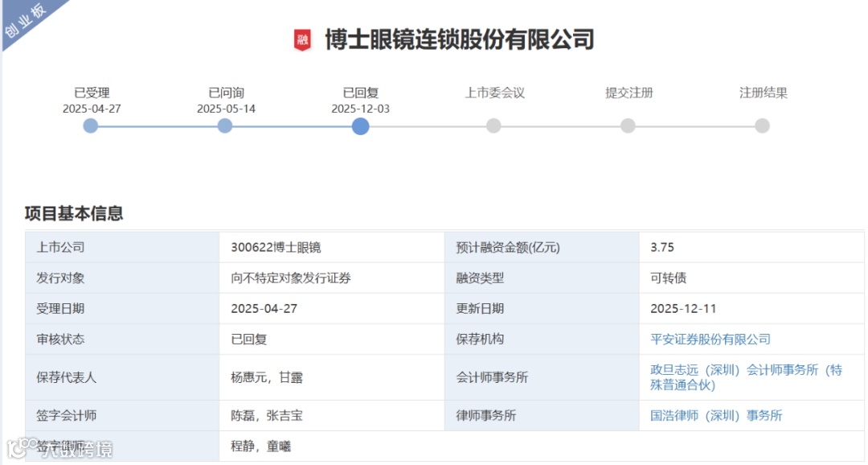Click the 预计融资金额(亿元) label

click(508, 247)
